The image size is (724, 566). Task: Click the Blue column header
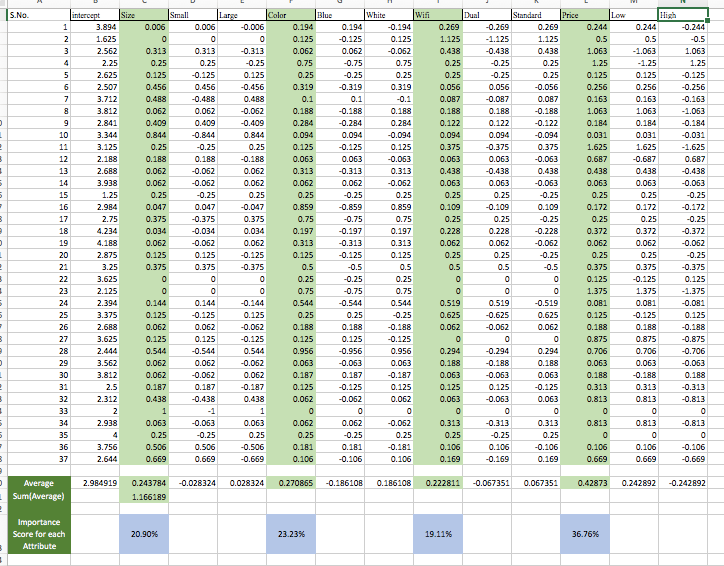340,15
